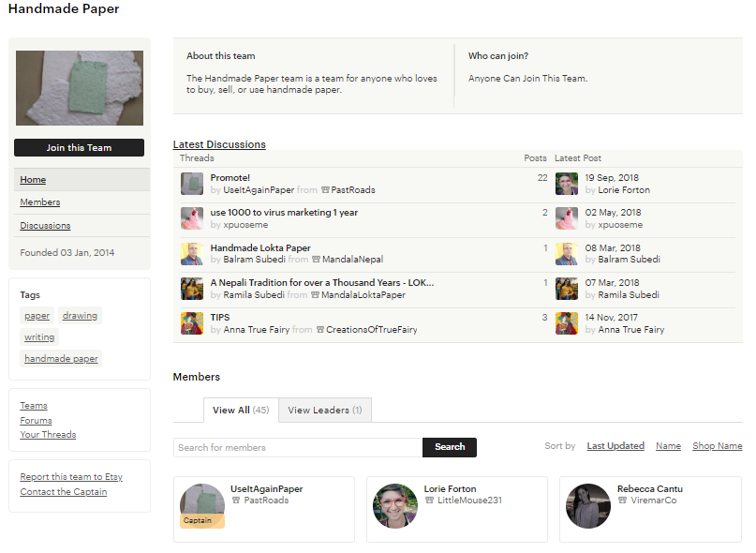756x553 pixels.
Task: Open UseItAgainPaper name in member card
Action: coord(267,489)
